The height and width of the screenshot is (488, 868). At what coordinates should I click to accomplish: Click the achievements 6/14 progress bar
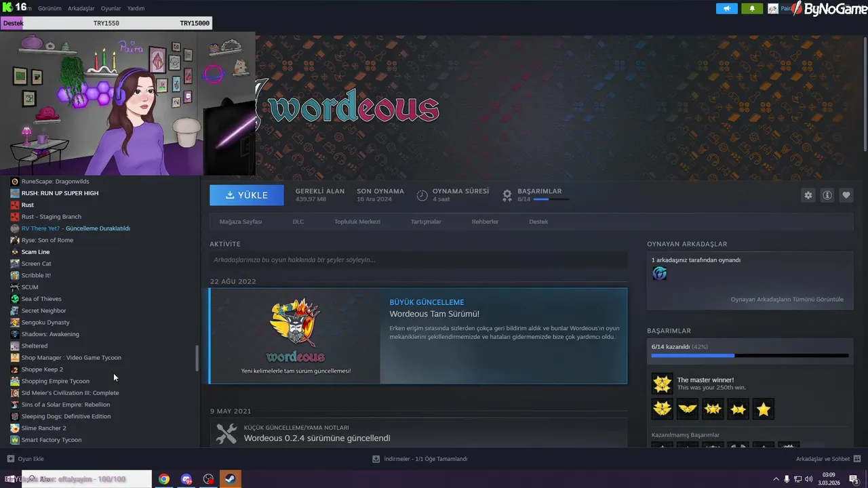click(750, 355)
